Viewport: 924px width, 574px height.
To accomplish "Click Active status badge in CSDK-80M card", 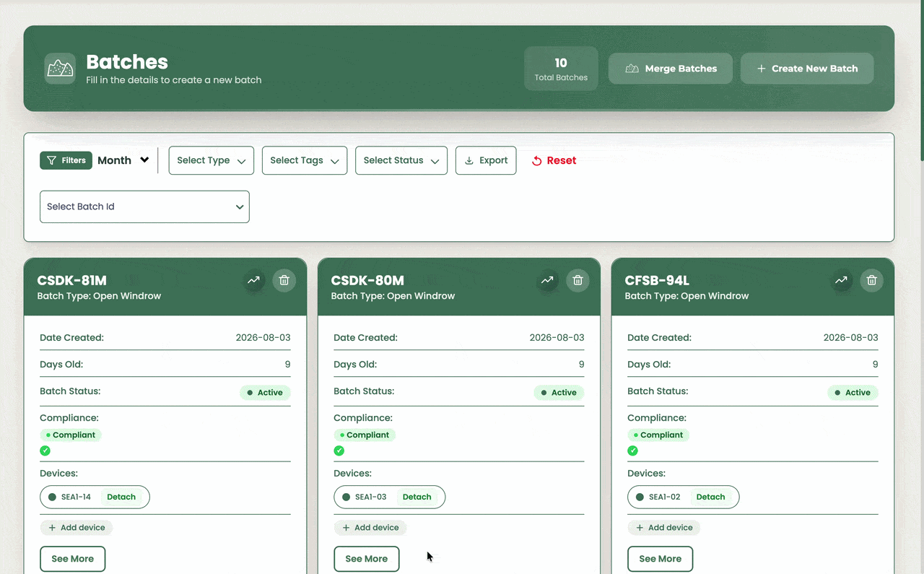I will (559, 393).
